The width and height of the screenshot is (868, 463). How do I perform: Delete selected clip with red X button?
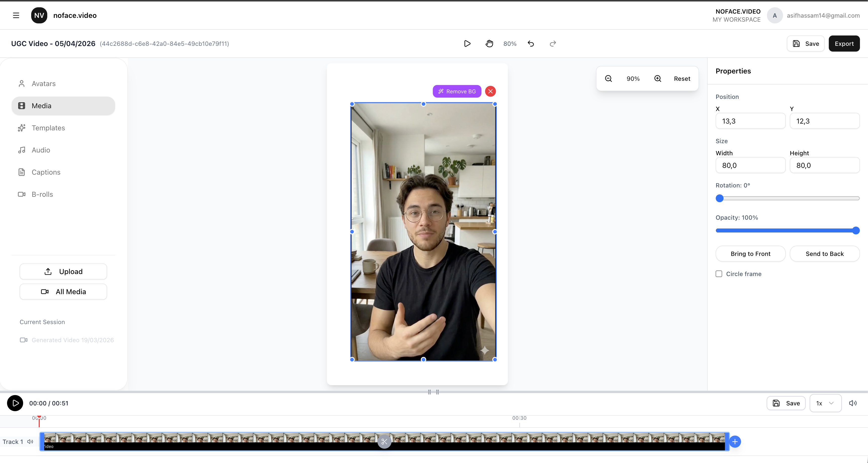[491, 91]
